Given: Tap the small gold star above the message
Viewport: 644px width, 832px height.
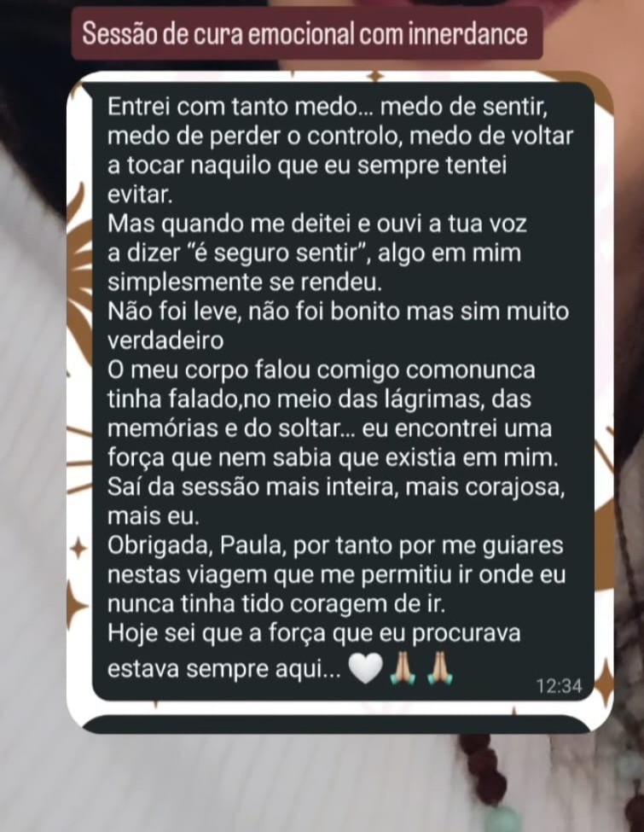Looking at the screenshot, I should pyautogui.click(x=375, y=77).
